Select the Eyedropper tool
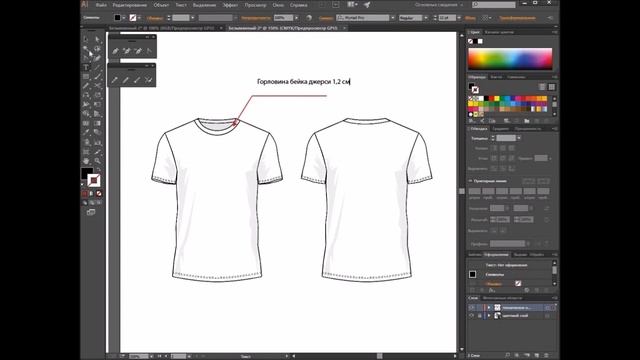The image size is (640, 360). point(86,132)
